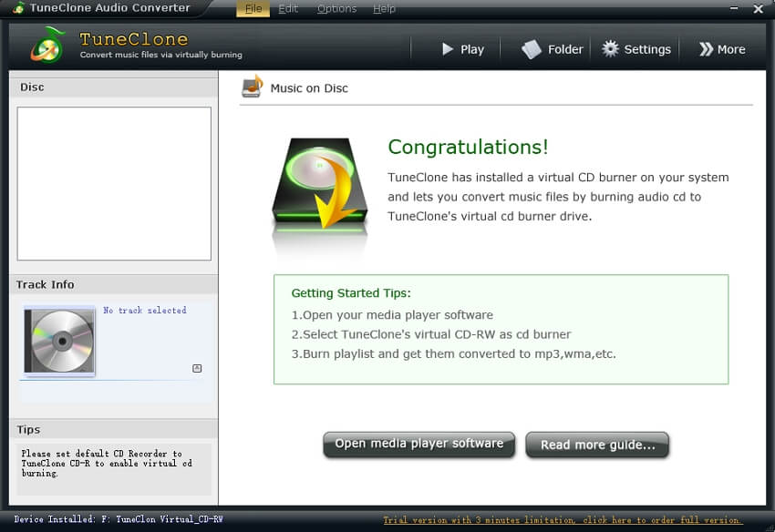Viewport: 775px width, 532px height.
Task: Click tip 3.Burn playlist and get them converted
Action: point(454,353)
